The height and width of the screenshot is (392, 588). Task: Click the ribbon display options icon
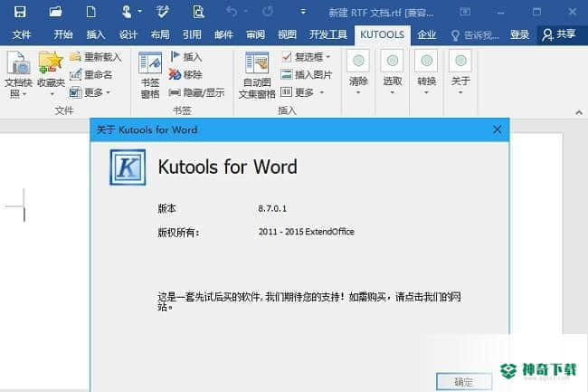[465, 12]
